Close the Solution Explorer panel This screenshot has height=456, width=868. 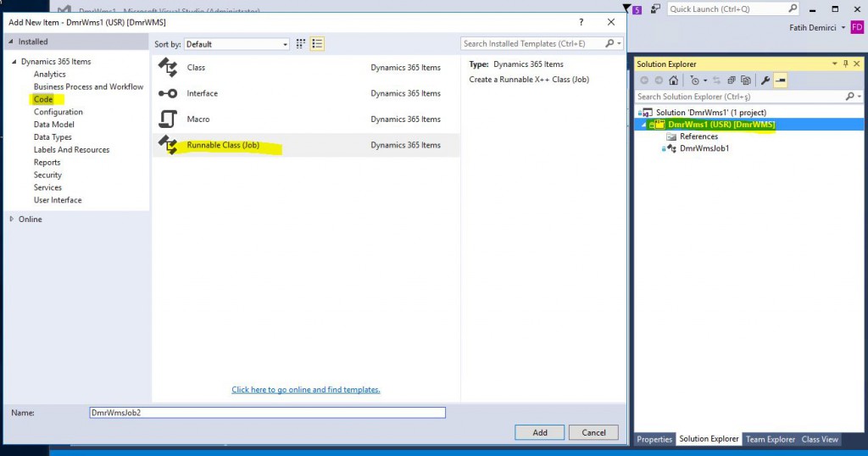tap(857, 64)
